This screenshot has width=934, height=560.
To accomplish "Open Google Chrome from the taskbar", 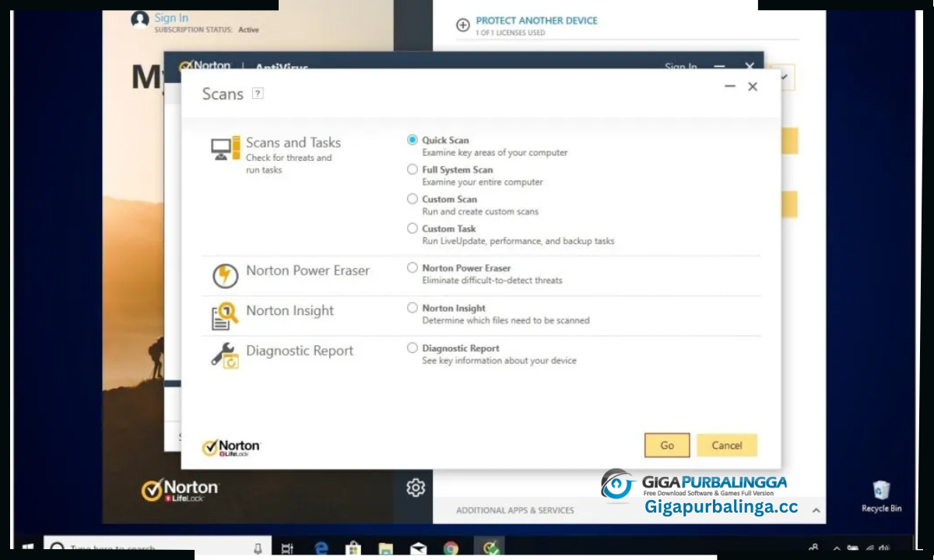I will click(451, 548).
